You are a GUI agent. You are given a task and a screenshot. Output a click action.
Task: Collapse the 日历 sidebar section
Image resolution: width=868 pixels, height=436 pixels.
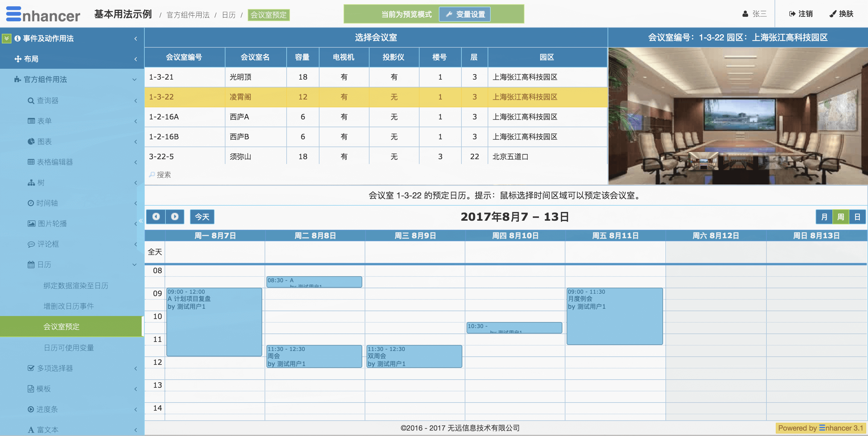coord(44,265)
